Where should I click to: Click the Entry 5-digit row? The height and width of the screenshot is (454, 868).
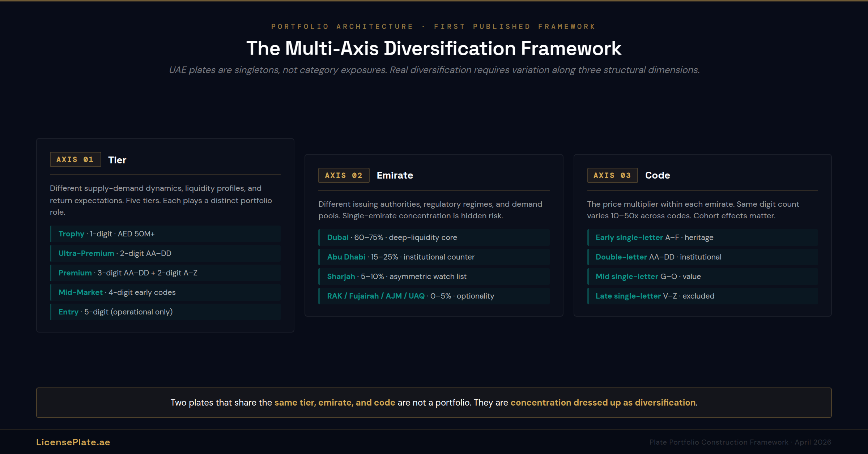[x=165, y=312]
